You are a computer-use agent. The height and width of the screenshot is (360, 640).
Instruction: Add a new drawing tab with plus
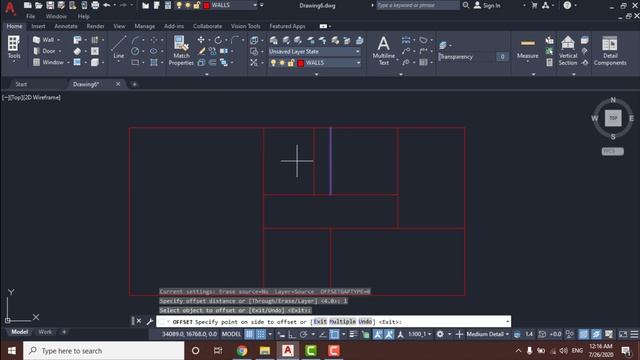(134, 84)
